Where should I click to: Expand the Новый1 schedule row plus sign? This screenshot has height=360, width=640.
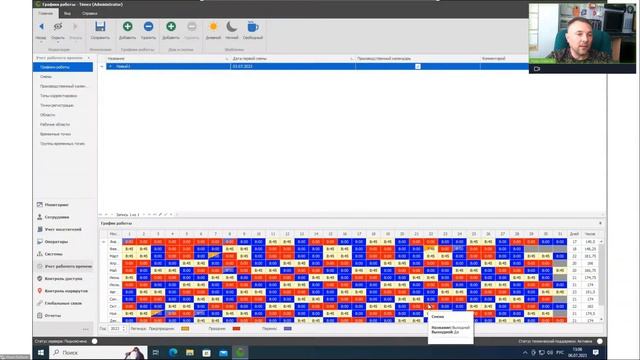(110, 66)
